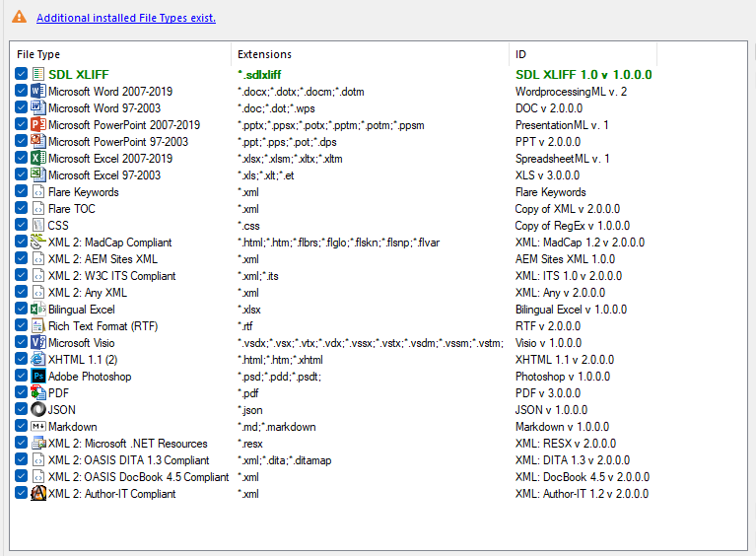
Task: Click the CSS file type icon
Action: (38, 225)
